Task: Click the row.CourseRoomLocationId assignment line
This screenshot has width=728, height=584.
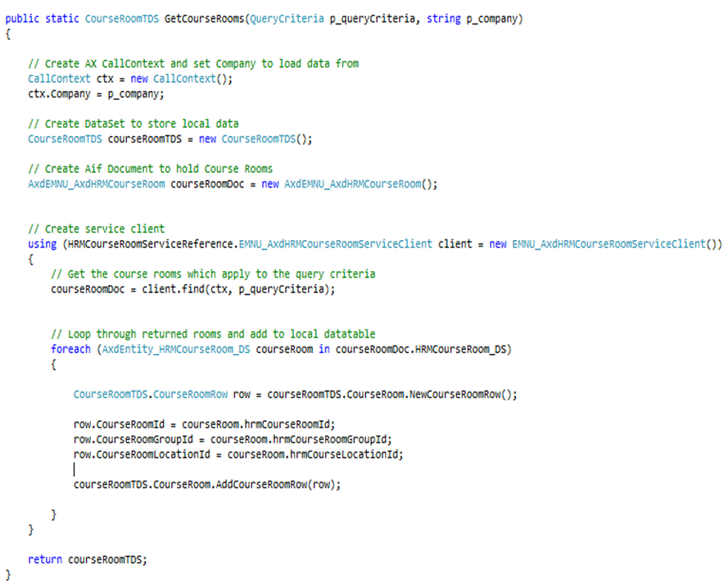Action: pos(238,455)
